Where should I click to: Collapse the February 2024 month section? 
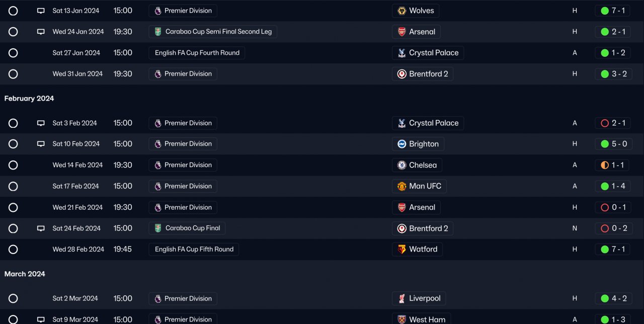[29, 99]
